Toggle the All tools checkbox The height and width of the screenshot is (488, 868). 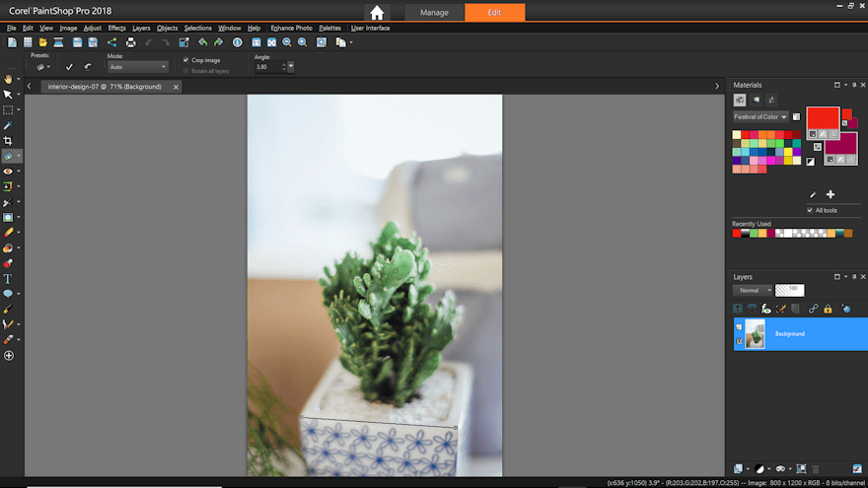click(810, 210)
